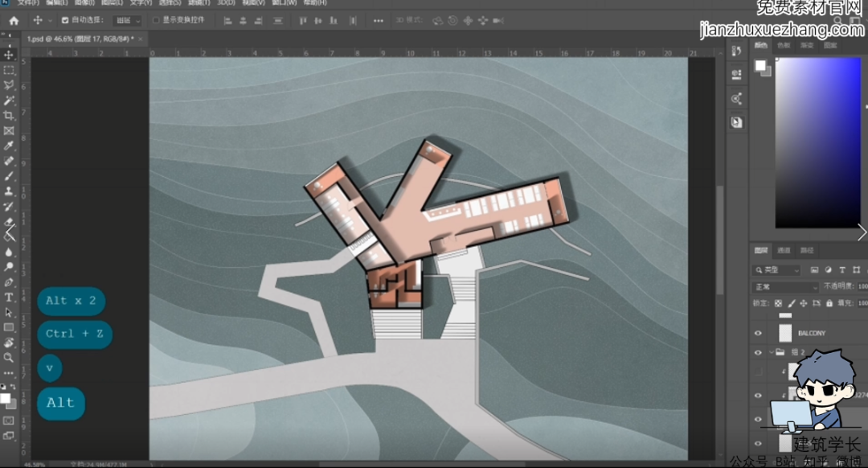Switch to the 通道 channels tab

pyautogui.click(x=784, y=250)
